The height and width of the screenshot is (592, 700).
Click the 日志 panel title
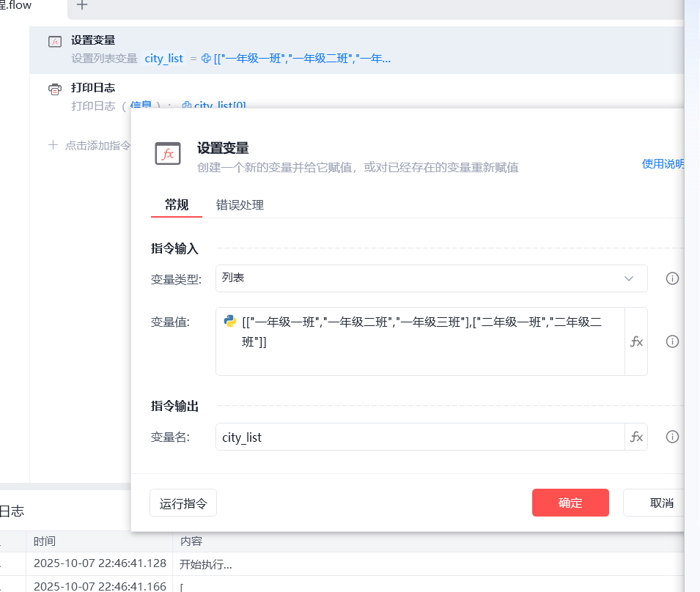pos(12,511)
